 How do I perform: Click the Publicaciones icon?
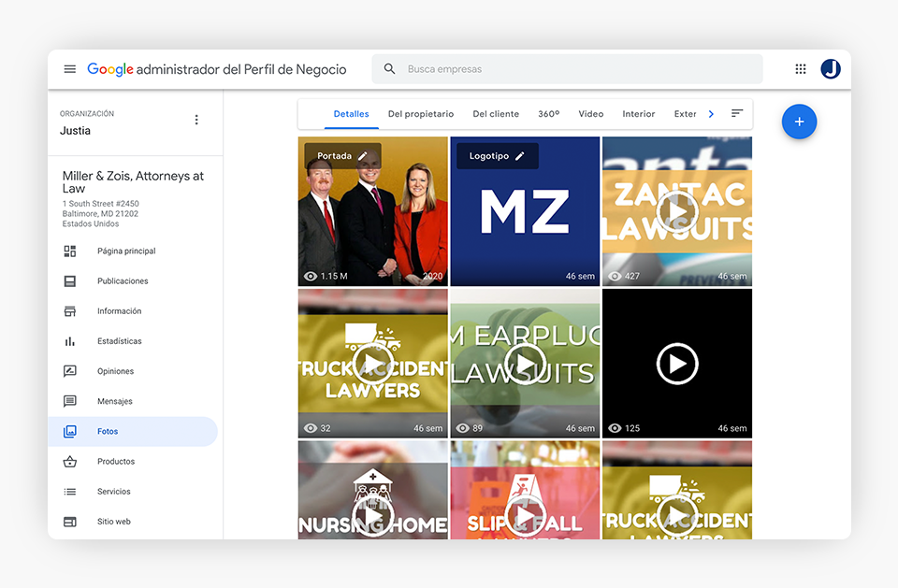coord(70,281)
